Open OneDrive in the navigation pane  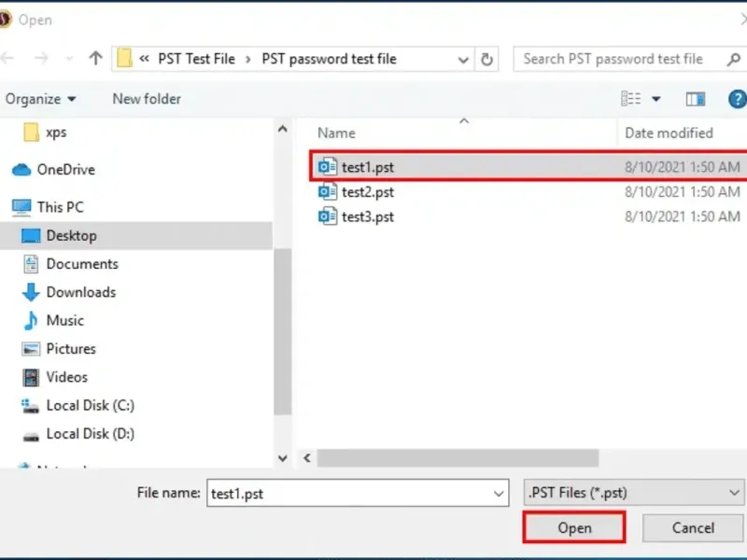tap(65, 170)
